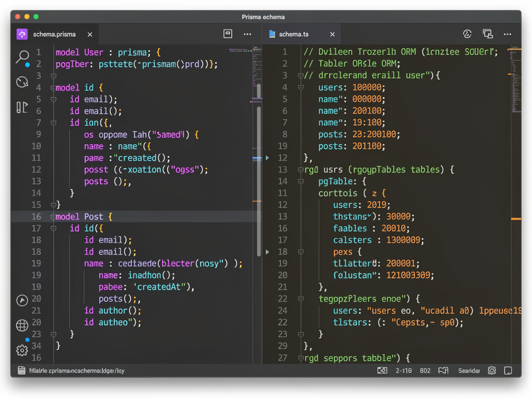Open the source control sync icon in the sidebar
This screenshot has width=532, height=399.
point(22,82)
